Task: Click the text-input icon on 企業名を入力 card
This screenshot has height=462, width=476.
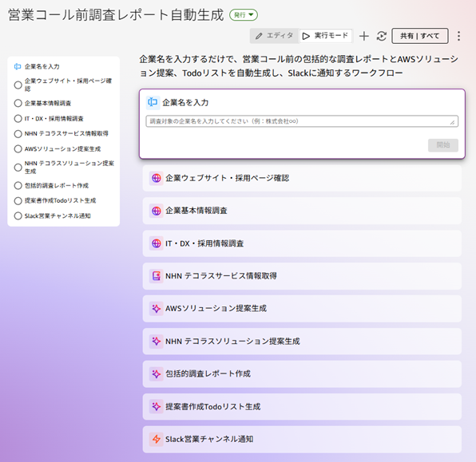Action: [x=153, y=102]
